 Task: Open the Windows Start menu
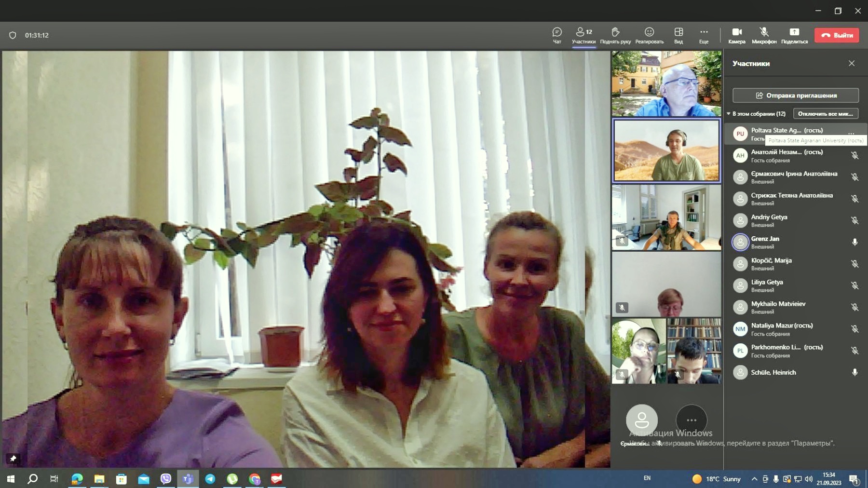(11, 479)
